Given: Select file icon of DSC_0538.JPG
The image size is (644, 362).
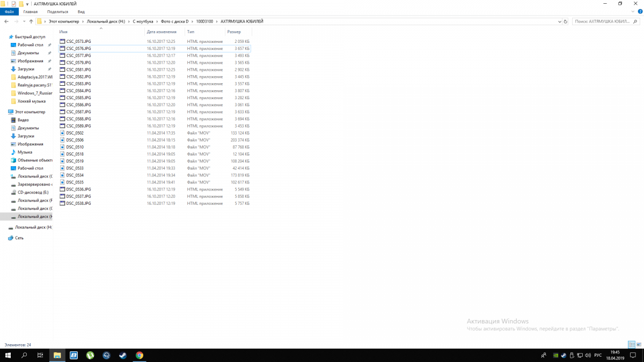Looking at the screenshot, I should [62, 204].
